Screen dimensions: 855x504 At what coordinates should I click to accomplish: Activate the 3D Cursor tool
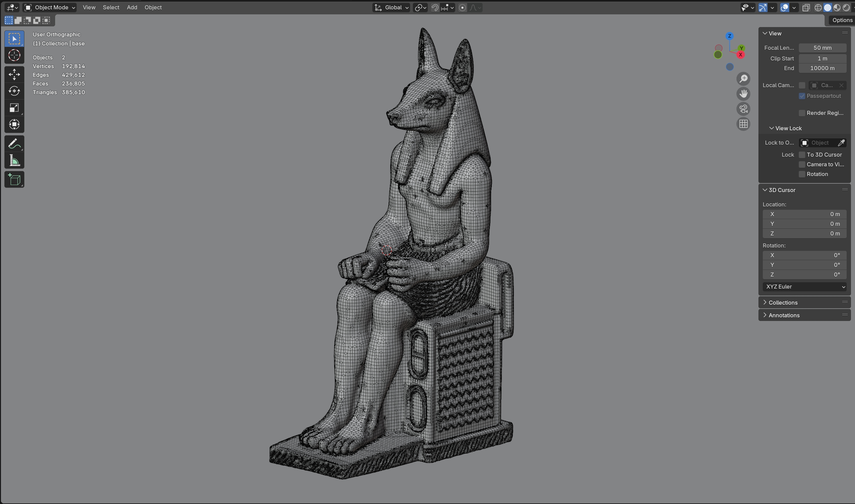14,55
